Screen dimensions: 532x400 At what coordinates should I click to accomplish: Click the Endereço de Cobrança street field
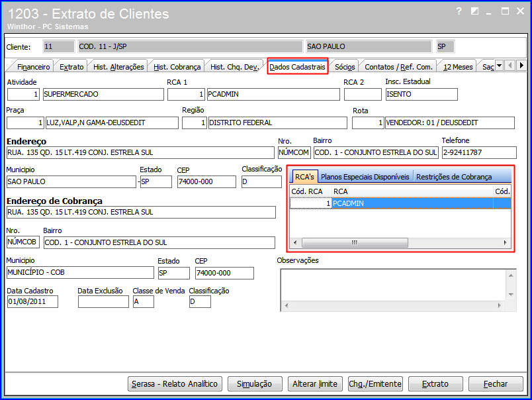pyautogui.click(x=141, y=212)
